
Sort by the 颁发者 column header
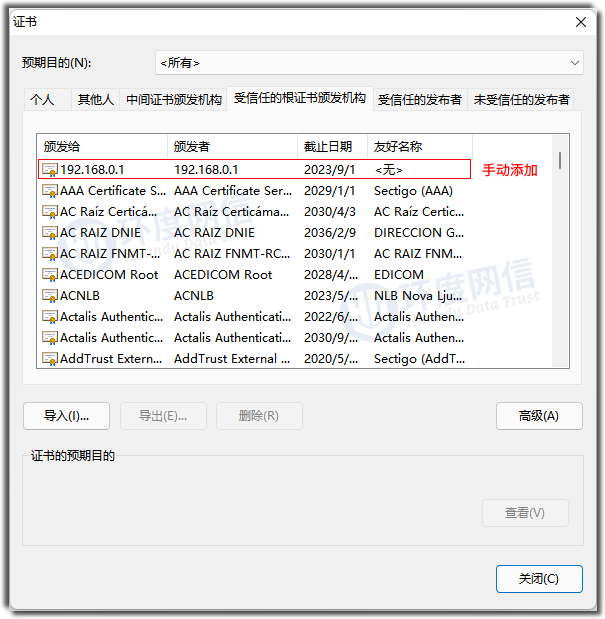click(x=232, y=147)
